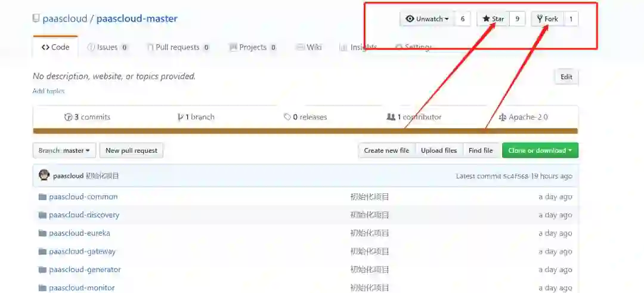Click the folder icon beside paascloud-generator
Screen dimensions: 644x293
pos(42,270)
